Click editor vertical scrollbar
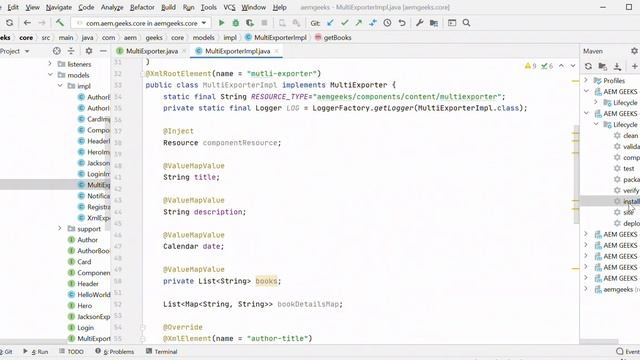This screenshot has height=360, width=640. pos(576,173)
